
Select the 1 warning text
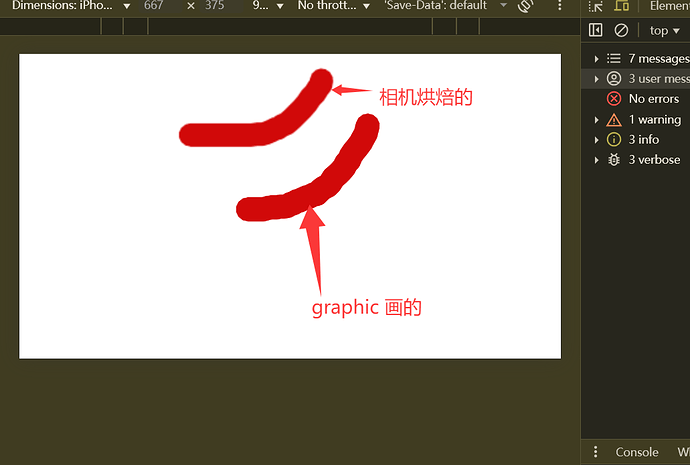(x=655, y=120)
